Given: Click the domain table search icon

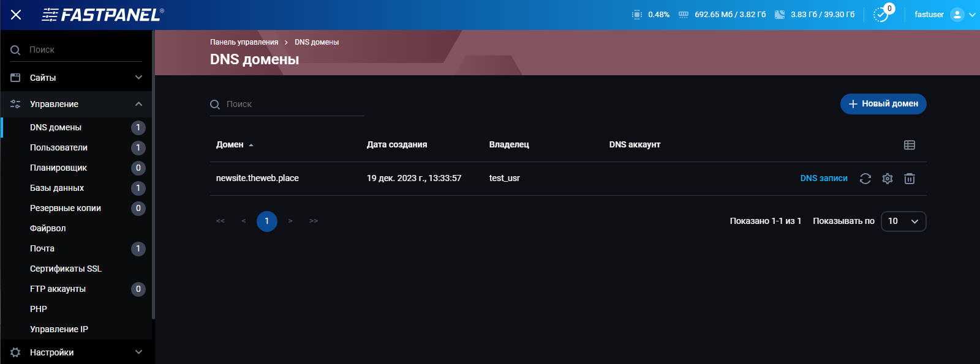Looking at the screenshot, I should click(215, 105).
